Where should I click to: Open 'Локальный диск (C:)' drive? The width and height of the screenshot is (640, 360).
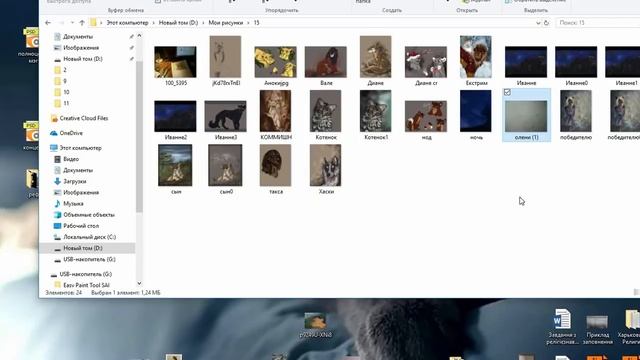(x=89, y=237)
